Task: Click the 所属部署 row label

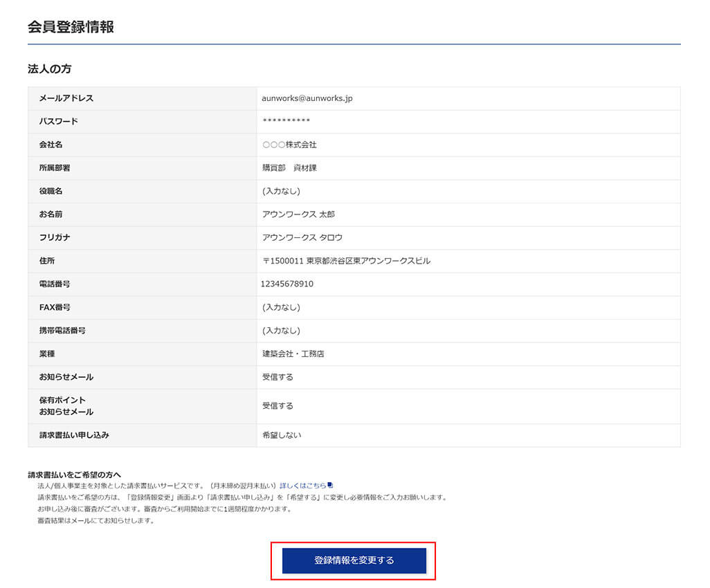Action: click(x=55, y=168)
